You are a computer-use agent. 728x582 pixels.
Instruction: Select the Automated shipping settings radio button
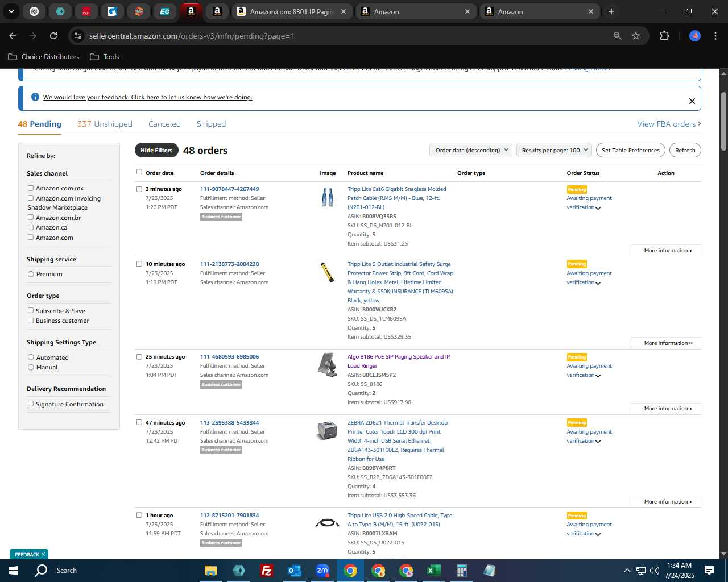[x=31, y=357]
